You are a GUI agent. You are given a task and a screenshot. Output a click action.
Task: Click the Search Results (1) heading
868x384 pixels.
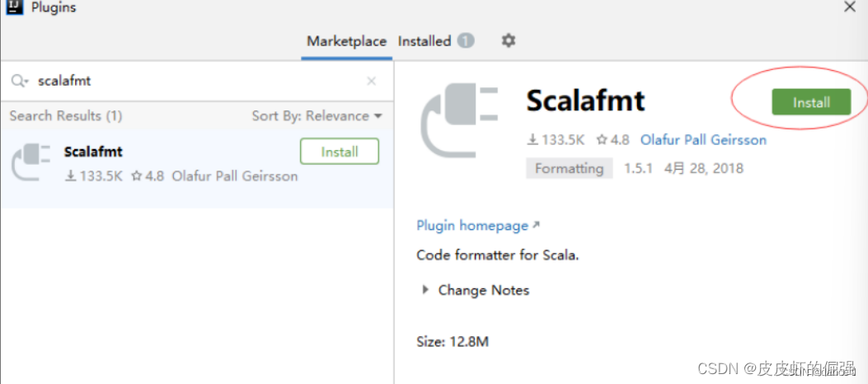point(66,116)
